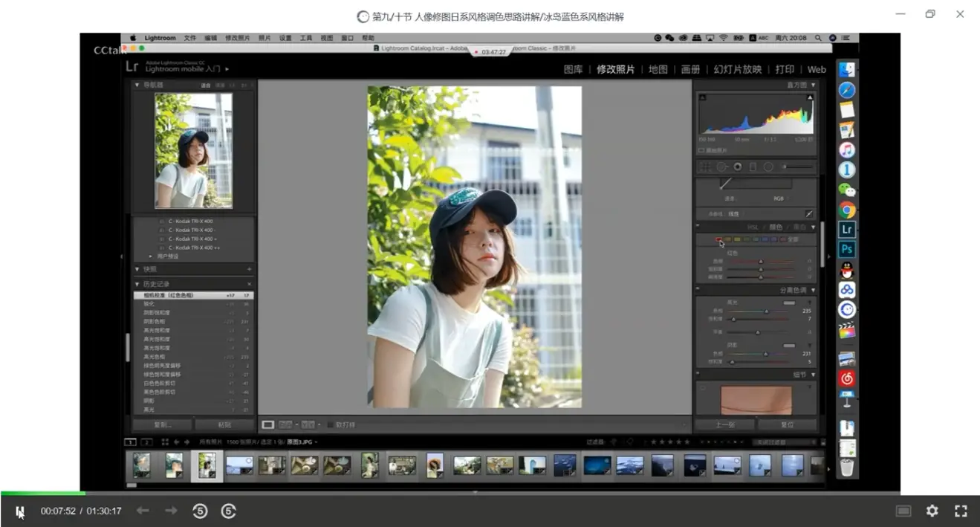Open the video player settings gear
This screenshot has height=527, width=980.
(932, 511)
